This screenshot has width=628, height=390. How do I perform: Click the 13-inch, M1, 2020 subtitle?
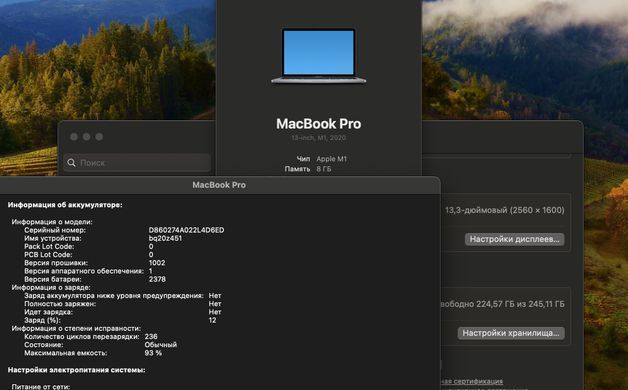(x=318, y=138)
